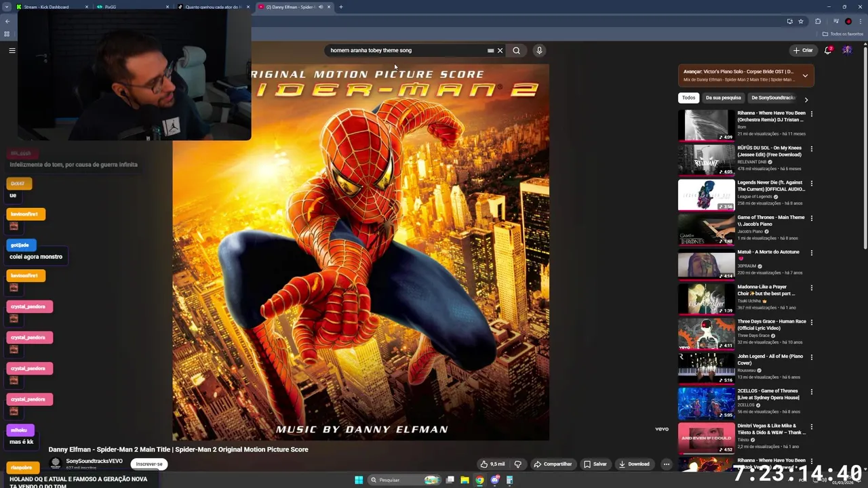Open the YouTube account avatar menu
The height and width of the screenshot is (488, 868).
pos(847,50)
